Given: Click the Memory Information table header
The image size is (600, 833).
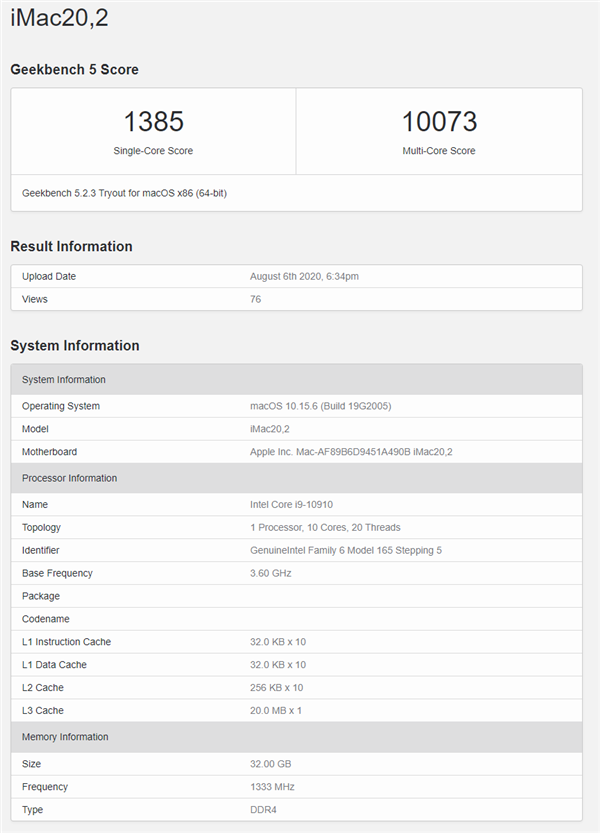Looking at the screenshot, I should 297,737.
